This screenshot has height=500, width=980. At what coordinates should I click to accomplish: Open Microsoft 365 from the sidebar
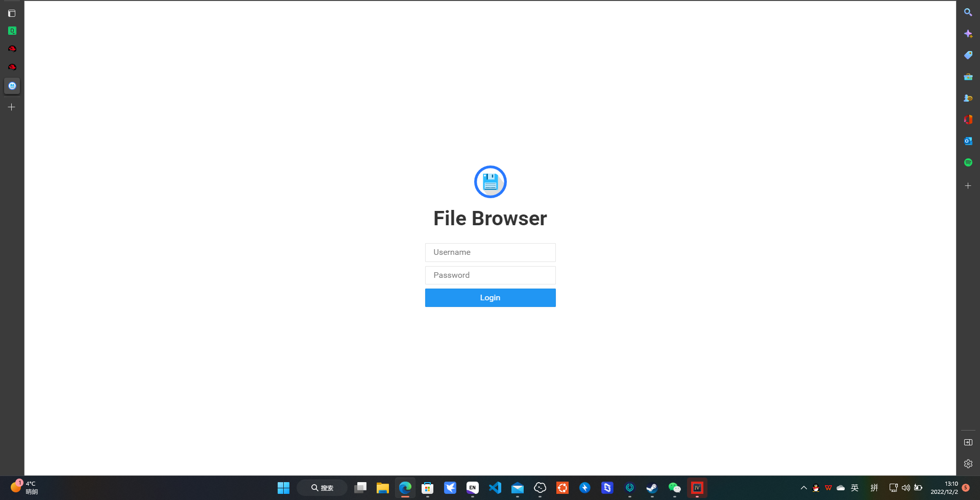tap(968, 120)
